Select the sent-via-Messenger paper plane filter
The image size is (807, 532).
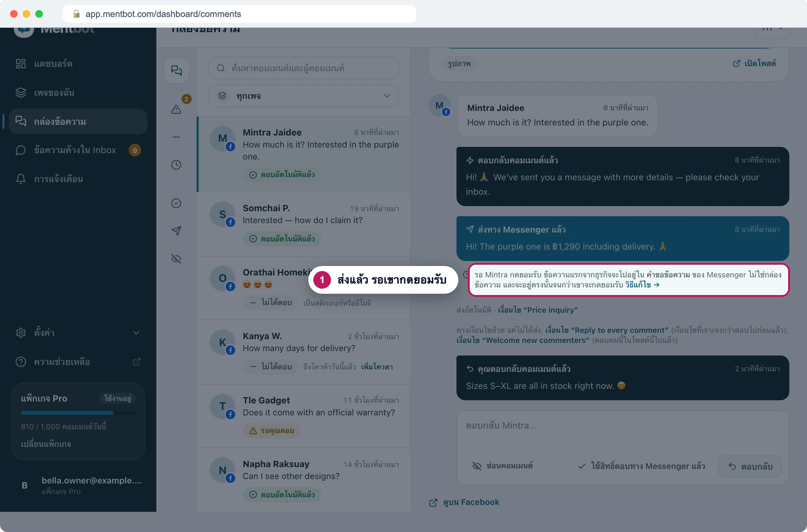pos(177,231)
